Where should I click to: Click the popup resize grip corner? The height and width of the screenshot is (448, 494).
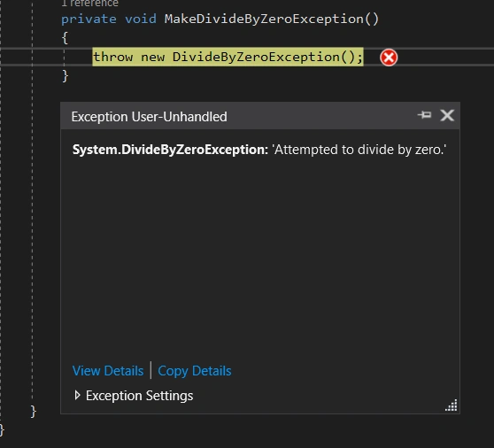(452, 406)
